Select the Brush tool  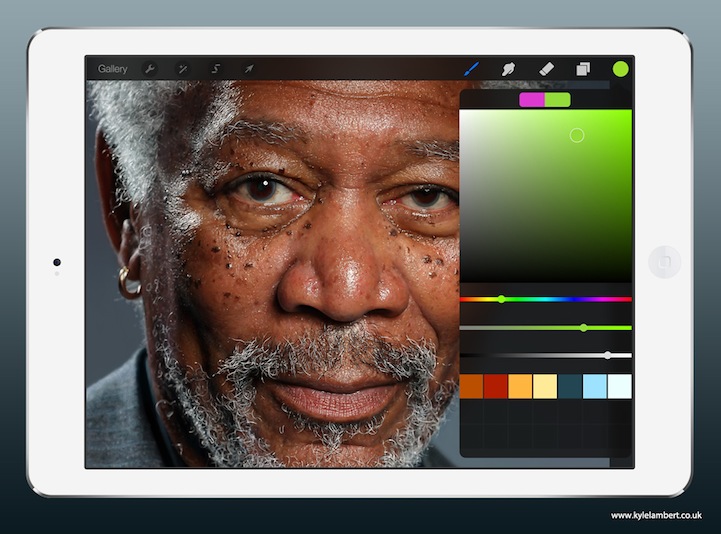click(472, 69)
